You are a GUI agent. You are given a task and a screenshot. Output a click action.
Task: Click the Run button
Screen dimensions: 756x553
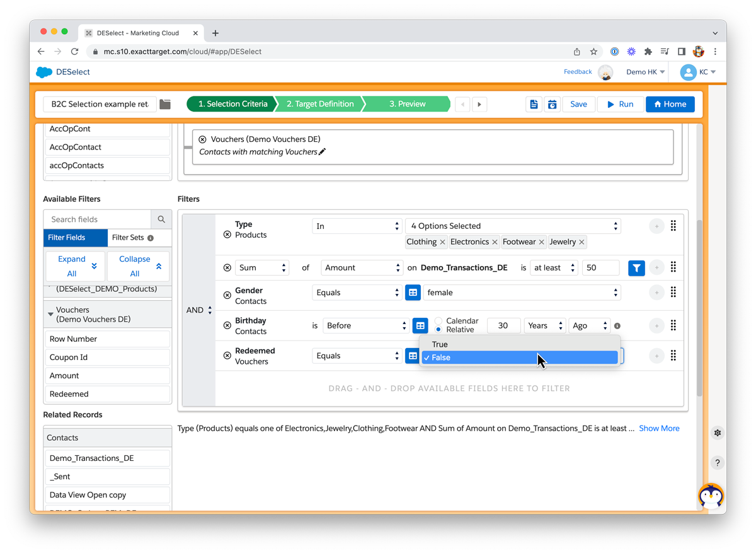tap(621, 104)
